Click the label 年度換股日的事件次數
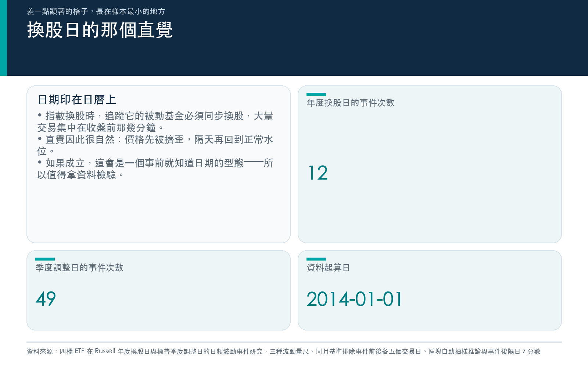This screenshot has width=588, height=368. pos(351,103)
